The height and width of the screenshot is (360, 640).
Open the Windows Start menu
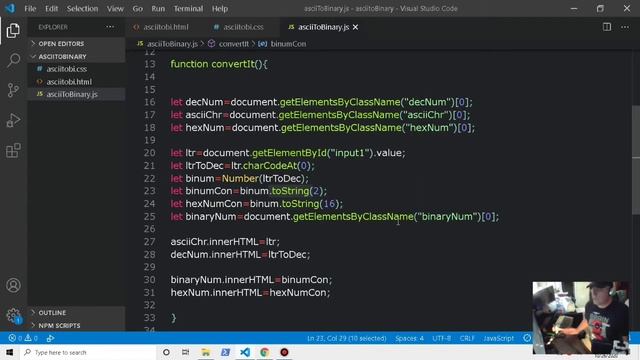coord(10,352)
